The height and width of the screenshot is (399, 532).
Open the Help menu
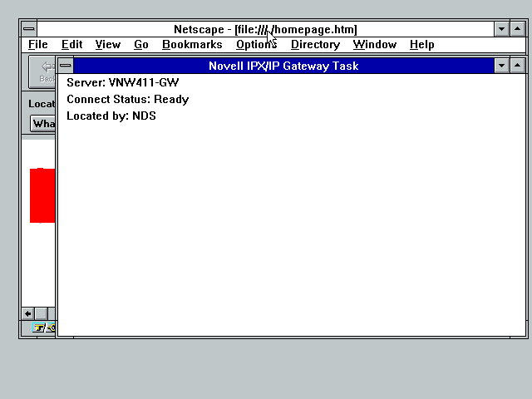point(421,44)
